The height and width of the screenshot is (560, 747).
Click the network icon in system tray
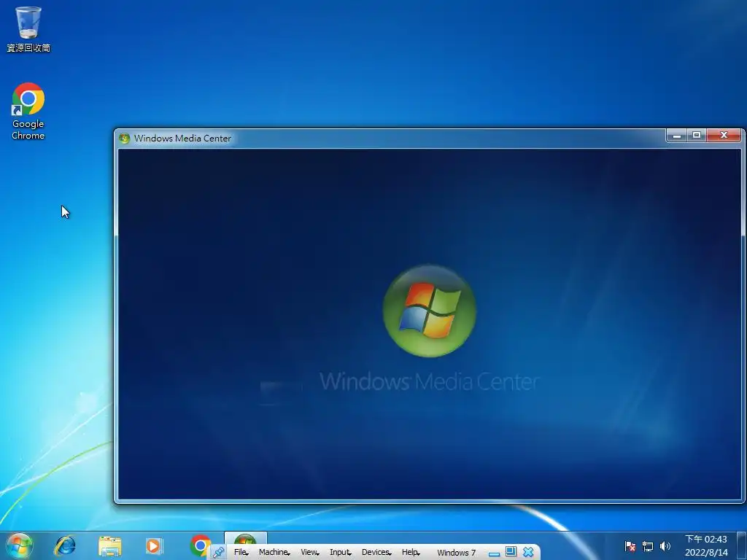[648, 546]
